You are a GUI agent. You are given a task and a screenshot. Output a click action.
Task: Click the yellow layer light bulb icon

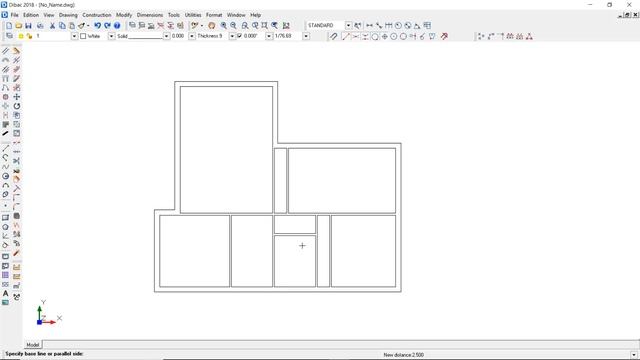[21, 36]
